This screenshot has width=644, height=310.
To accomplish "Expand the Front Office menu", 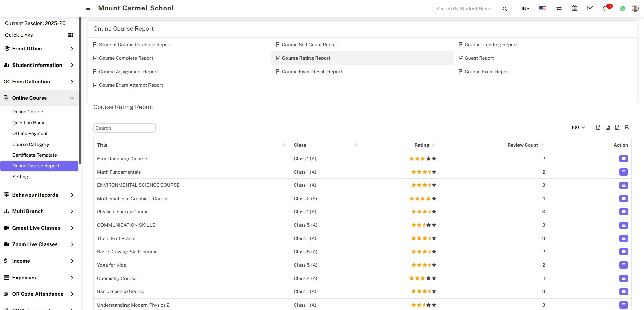I will (39, 49).
